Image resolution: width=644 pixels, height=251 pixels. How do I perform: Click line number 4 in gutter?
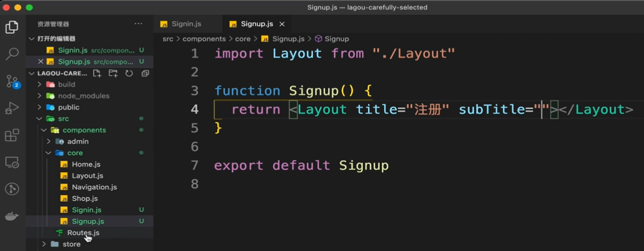(x=194, y=110)
